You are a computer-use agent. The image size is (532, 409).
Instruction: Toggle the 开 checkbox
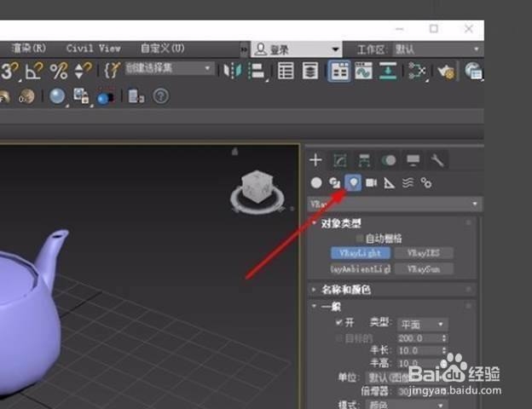point(338,322)
